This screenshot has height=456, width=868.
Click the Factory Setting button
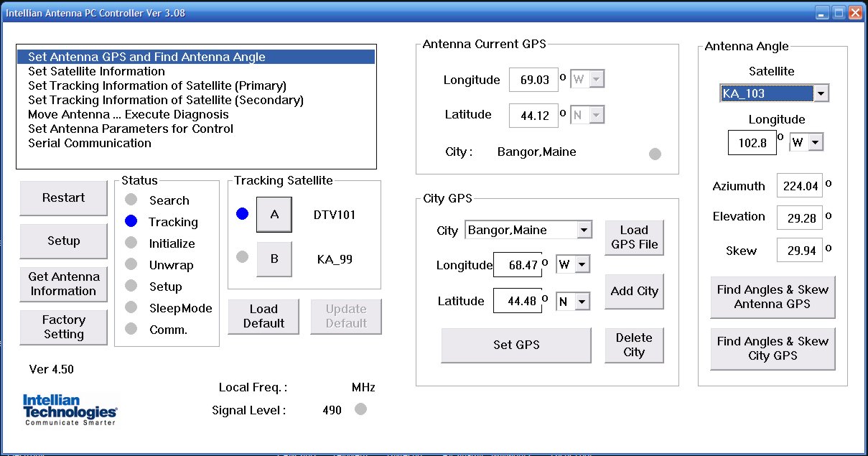click(63, 327)
